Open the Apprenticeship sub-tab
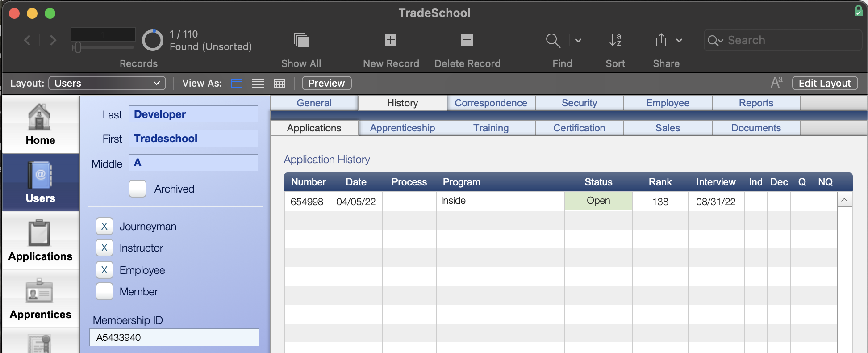Image resolution: width=868 pixels, height=353 pixels. [x=402, y=128]
